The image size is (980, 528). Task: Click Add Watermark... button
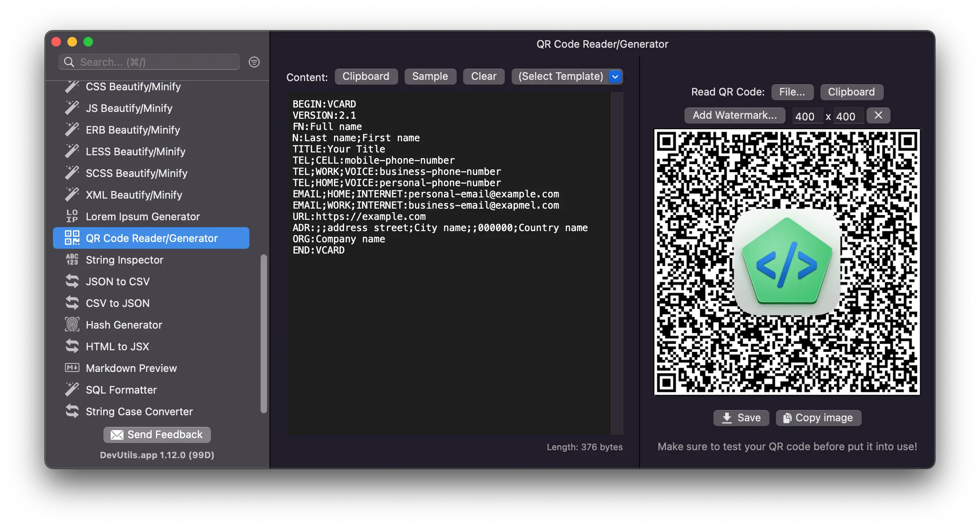735,116
